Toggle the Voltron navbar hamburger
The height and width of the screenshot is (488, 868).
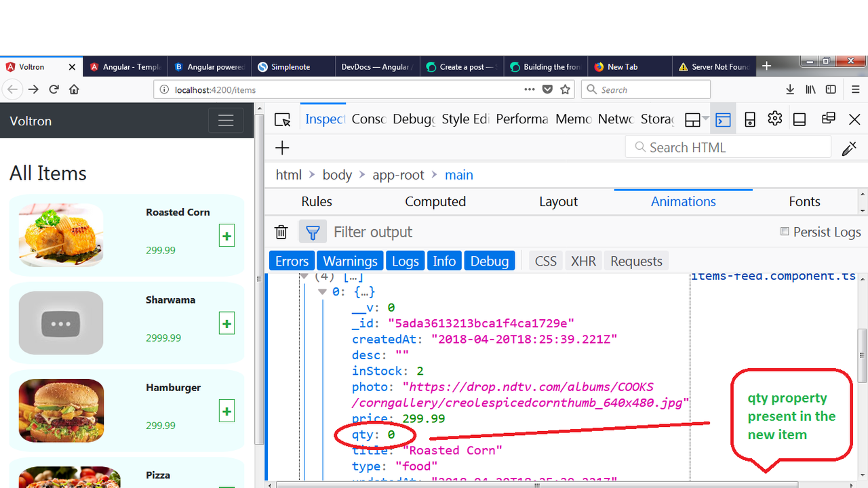pos(226,121)
